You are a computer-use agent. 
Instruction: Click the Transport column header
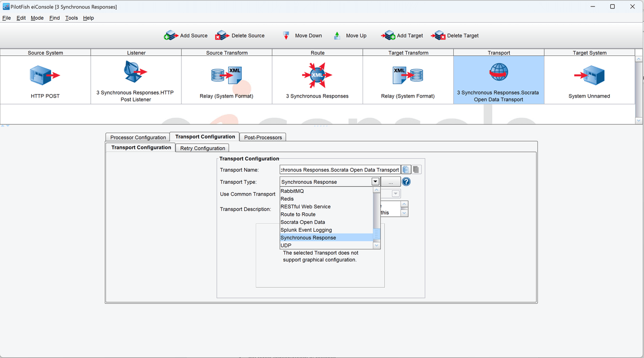pyautogui.click(x=499, y=52)
